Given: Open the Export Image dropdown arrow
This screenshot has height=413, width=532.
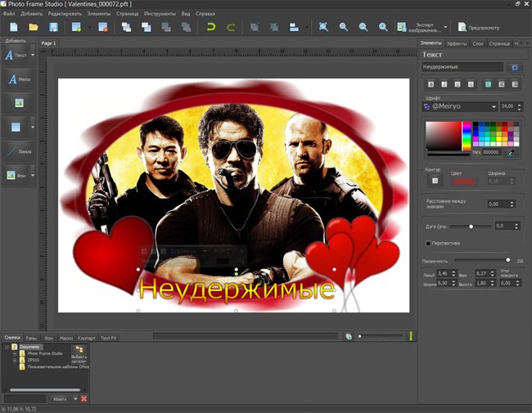Looking at the screenshot, I should [445, 28].
